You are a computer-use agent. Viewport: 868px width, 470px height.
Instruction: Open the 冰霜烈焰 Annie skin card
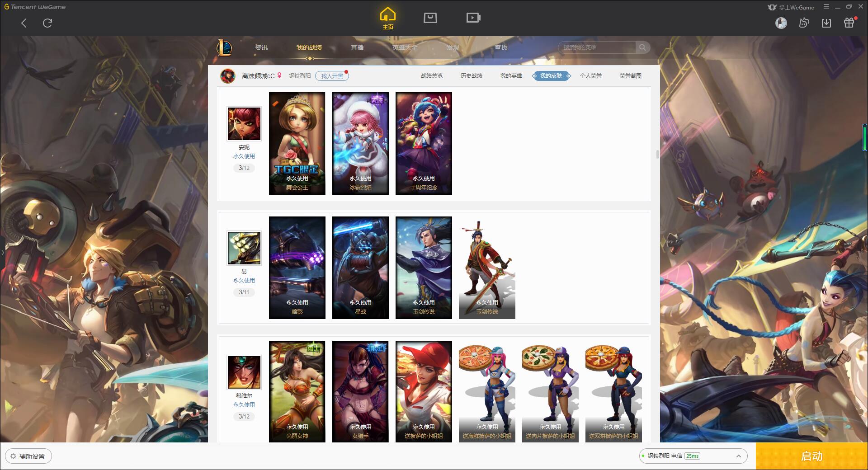[x=360, y=144]
